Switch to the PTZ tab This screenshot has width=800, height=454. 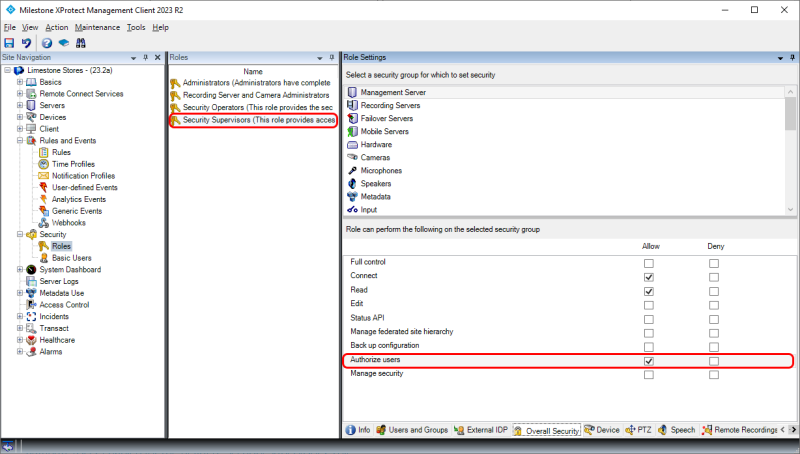point(638,430)
